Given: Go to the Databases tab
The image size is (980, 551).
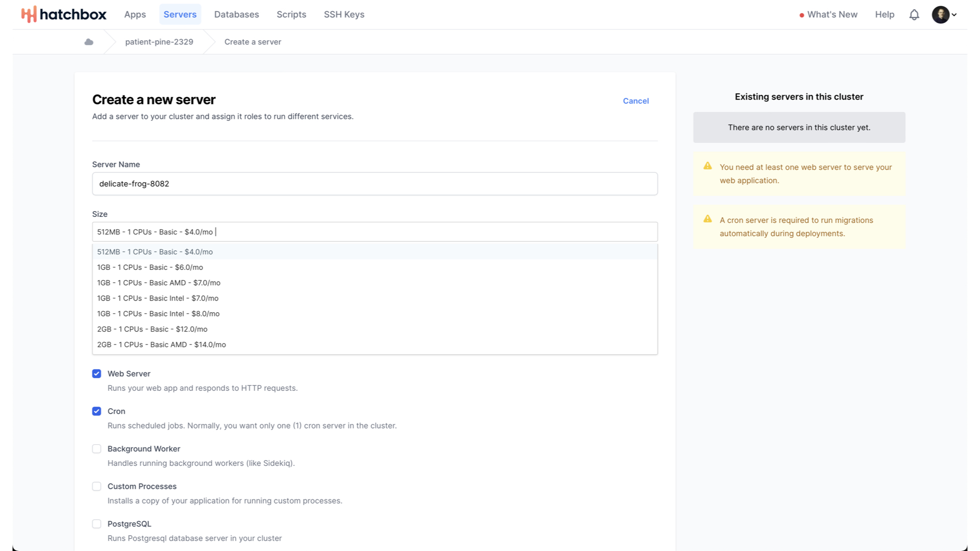Looking at the screenshot, I should pos(236,14).
